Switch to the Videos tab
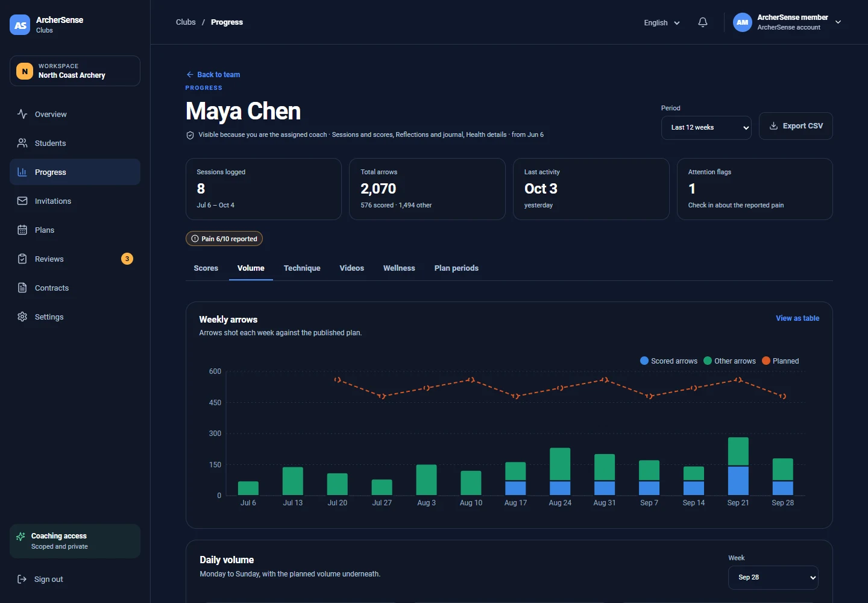 click(x=352, y=268)
